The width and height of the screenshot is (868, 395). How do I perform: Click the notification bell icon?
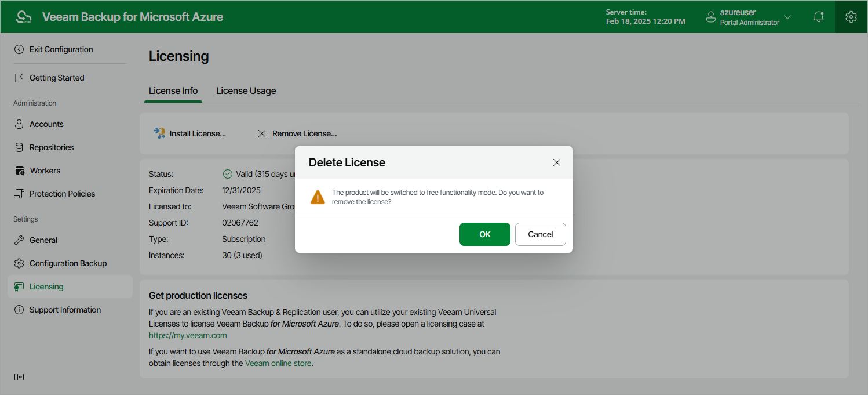tap(819, 17)
